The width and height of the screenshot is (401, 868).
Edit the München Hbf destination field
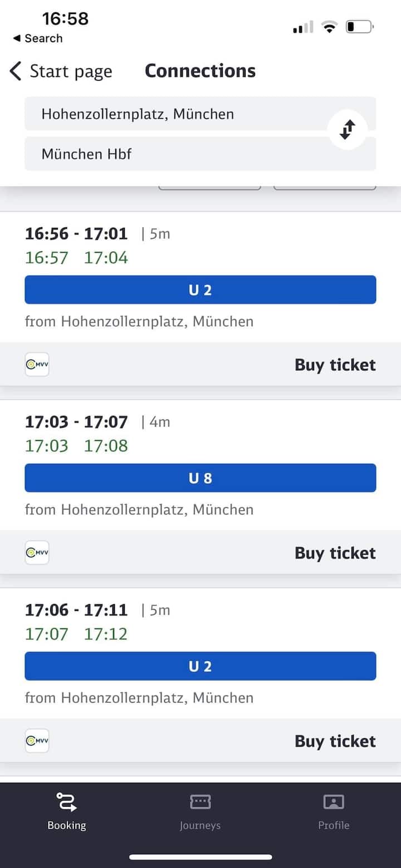point(173,154)
